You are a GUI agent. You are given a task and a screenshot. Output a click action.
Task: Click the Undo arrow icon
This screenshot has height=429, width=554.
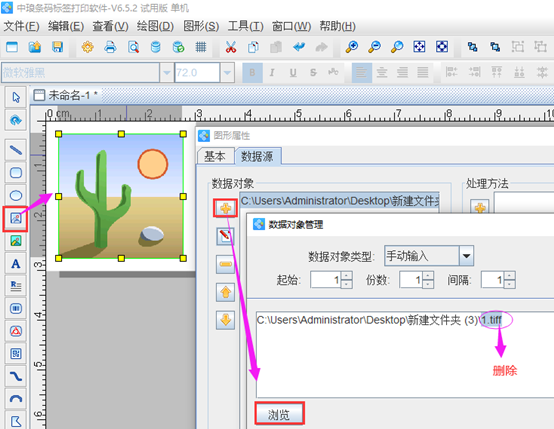click(299, 47)
